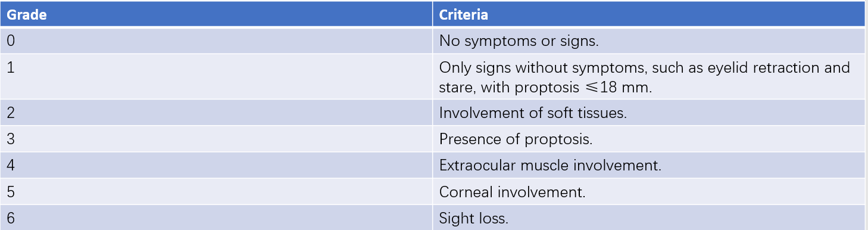Click the 'Sight loss.' cell
Viewport: 868px width, 230px height.
click(649, 217)
